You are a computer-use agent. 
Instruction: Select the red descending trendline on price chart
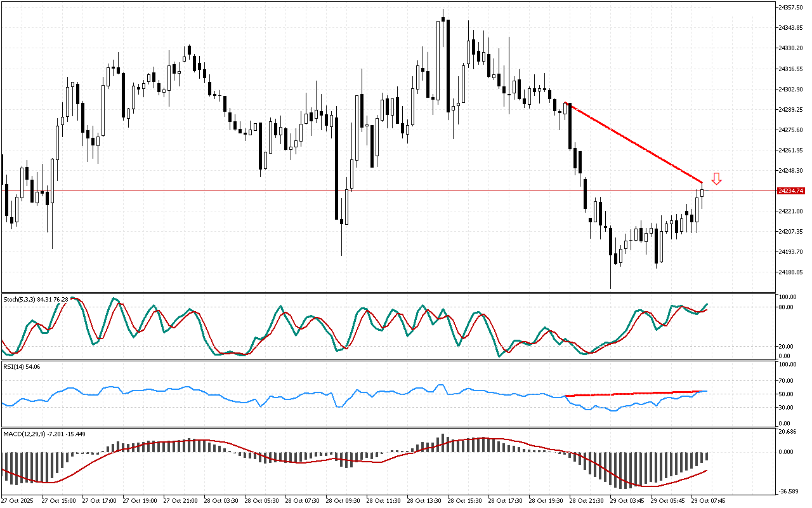pos(634,142)
